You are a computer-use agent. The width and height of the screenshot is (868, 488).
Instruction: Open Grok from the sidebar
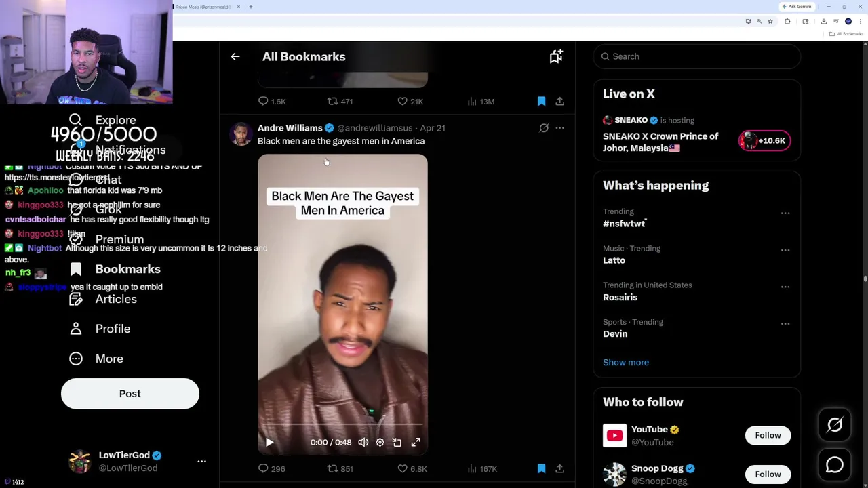96,209
